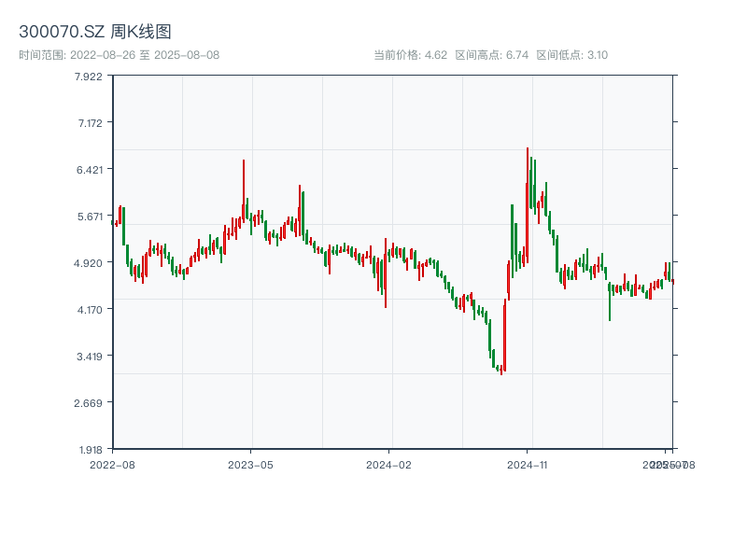Click the tall red spike candle near 2023-05
The width and height of the screenshot is (747, 560).
(244, 187)
